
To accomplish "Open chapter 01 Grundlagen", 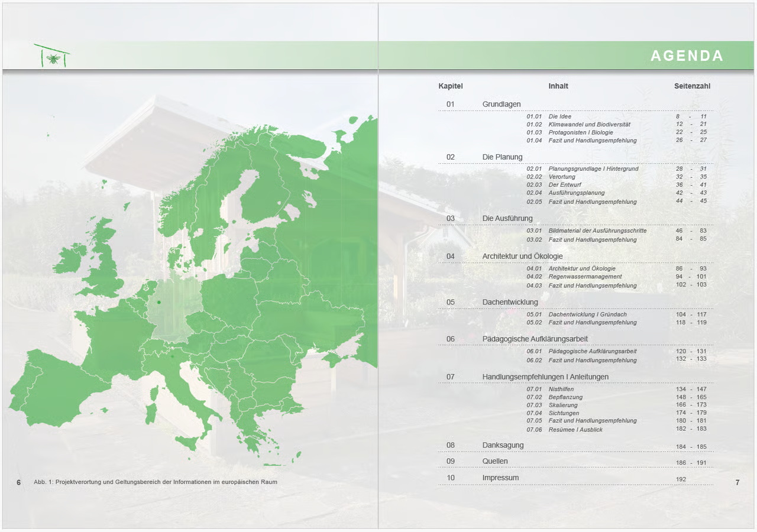I will pos(502,105).
